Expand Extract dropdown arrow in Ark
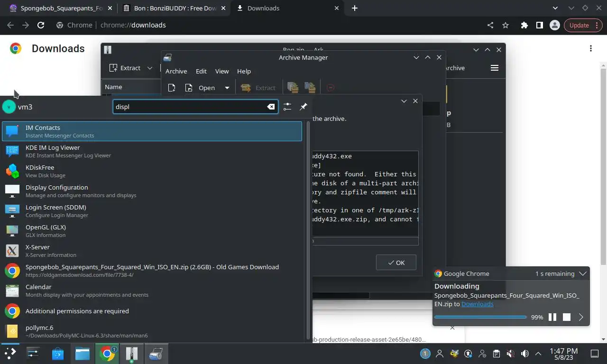607x364 pixels. (150, 68)
